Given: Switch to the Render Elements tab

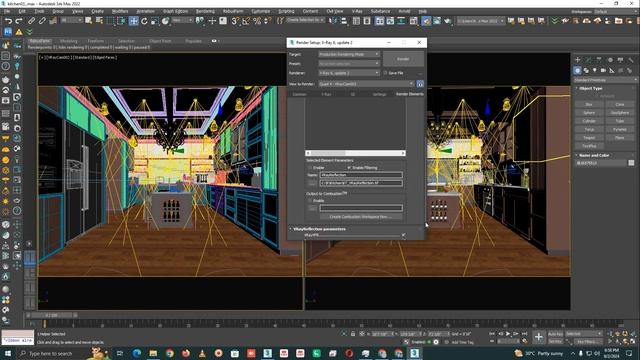Looking at the screenshot, I should pos(410,94).
